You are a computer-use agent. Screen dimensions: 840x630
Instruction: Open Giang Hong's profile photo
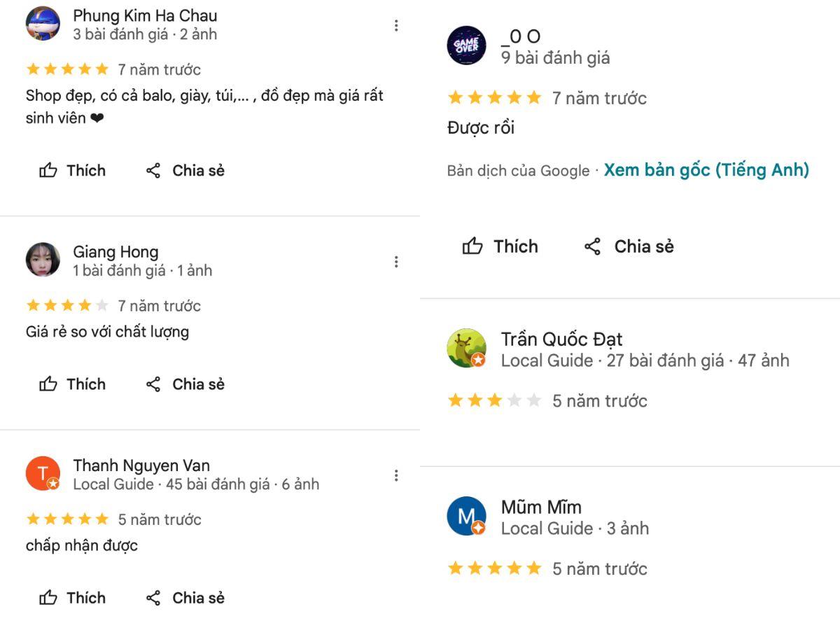coord(43,260)
